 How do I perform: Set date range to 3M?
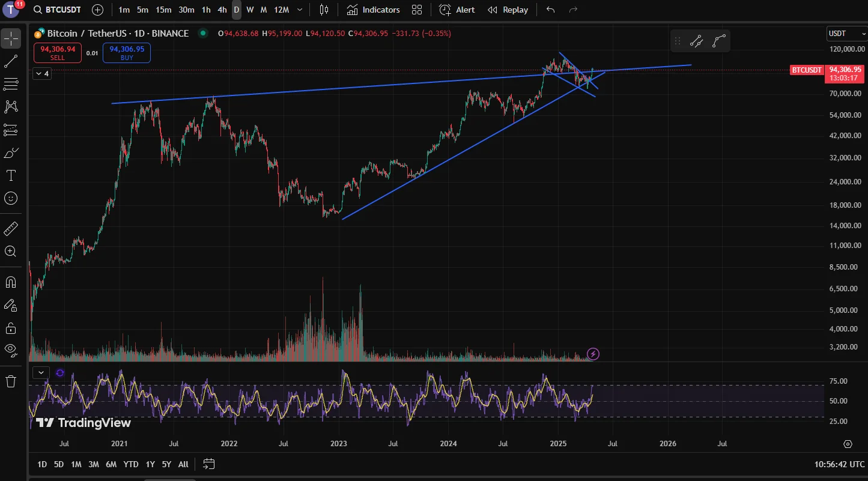pyautogui.click(x=94, y=464)
